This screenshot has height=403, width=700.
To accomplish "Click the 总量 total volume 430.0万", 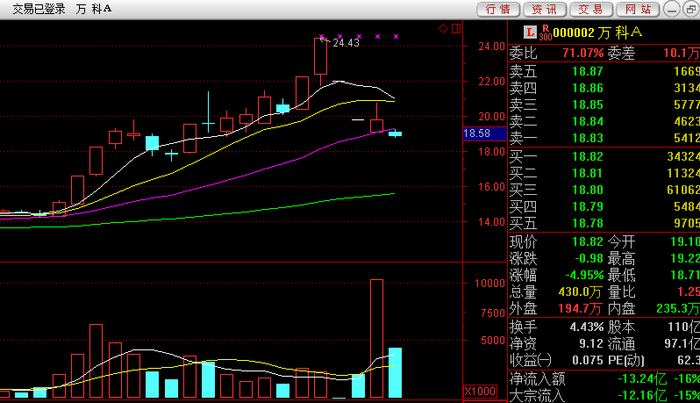I will pos(580,292).
